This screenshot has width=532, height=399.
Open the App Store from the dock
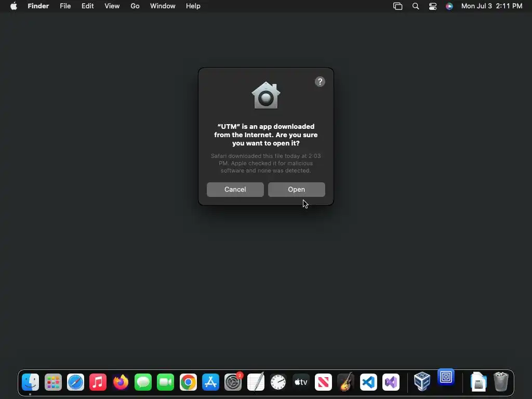tap(210, 382)
